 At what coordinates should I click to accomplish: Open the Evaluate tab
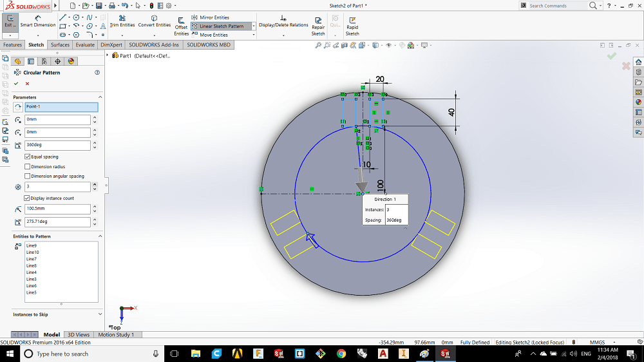pos(85,45)
